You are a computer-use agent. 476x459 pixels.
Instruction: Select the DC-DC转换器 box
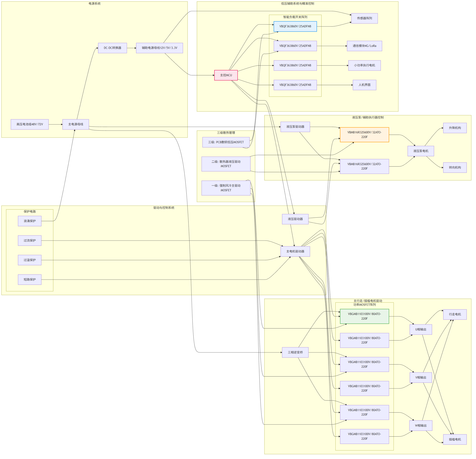click(x=112, y=48)
